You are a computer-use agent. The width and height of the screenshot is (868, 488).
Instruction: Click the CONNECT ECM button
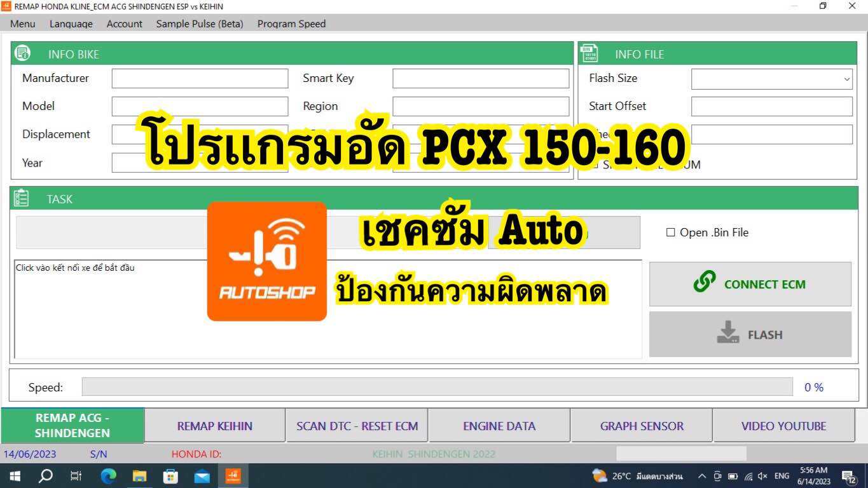750,284
